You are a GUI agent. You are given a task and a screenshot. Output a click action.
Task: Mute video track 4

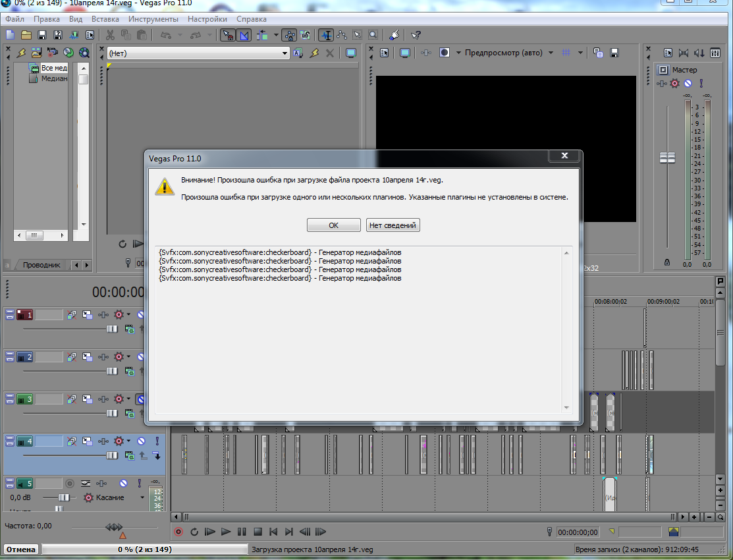[141, 441]
